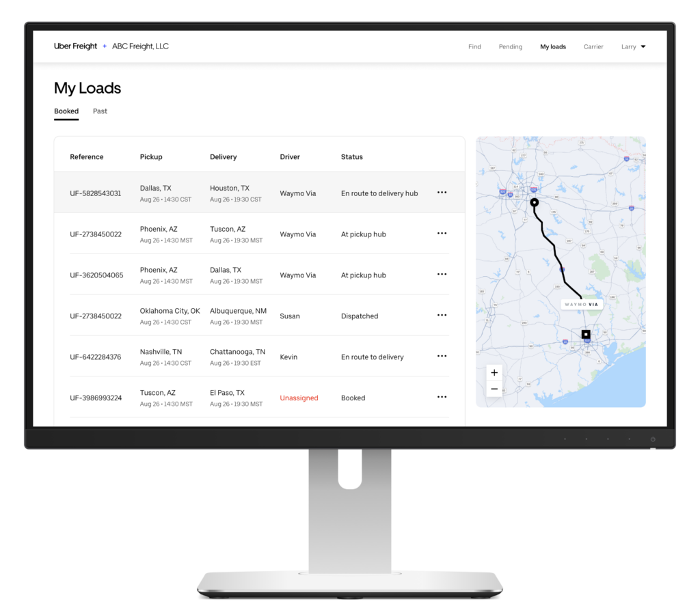Screen dimensions: 700x608
Task: Click the Waymo Via label on the map
Action: (581, 305)
